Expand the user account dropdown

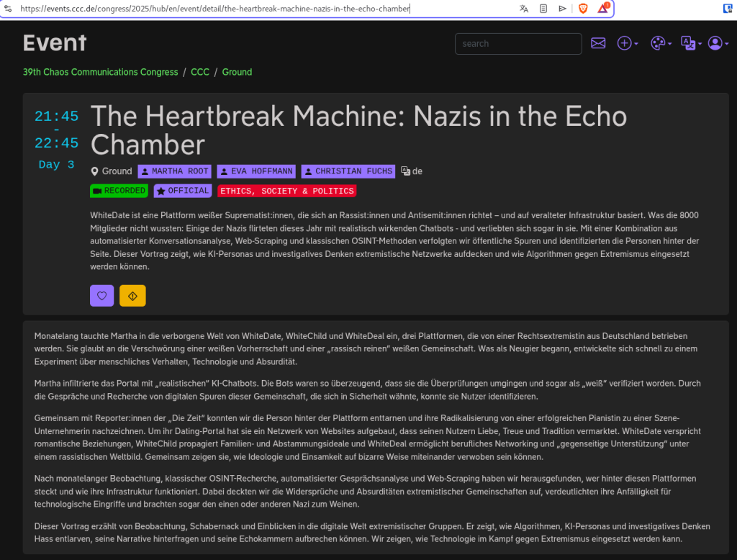pos(718,43)
